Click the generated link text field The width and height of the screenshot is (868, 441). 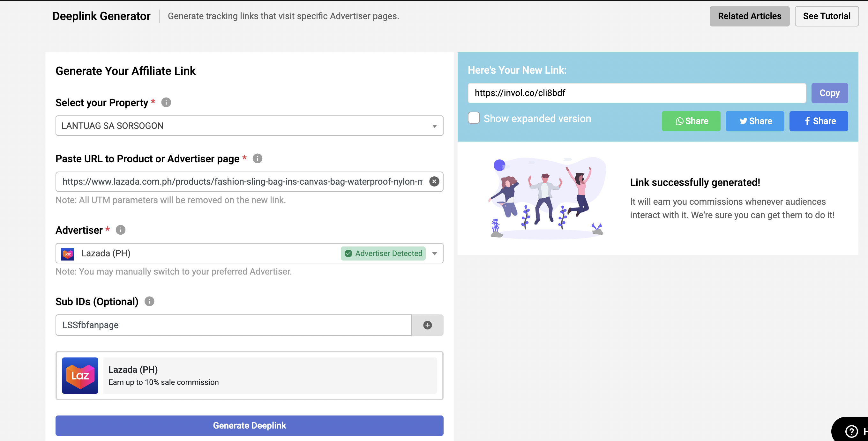636,93
